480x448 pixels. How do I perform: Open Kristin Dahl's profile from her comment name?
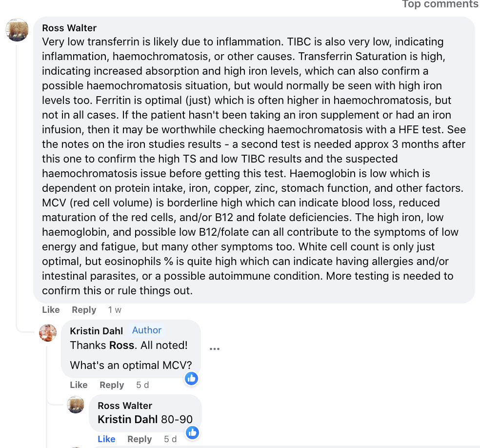96,330
